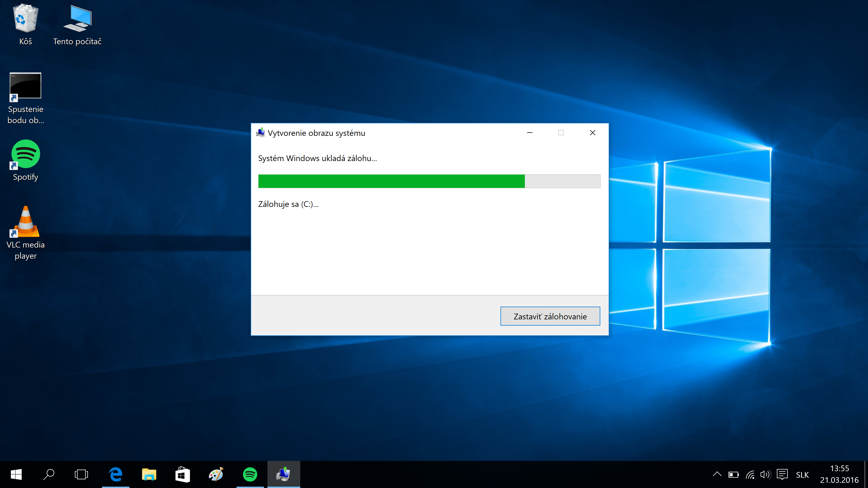Select the Spotify desktop shortcut
The image size is (868, 488).
click(x=25, y=161)
